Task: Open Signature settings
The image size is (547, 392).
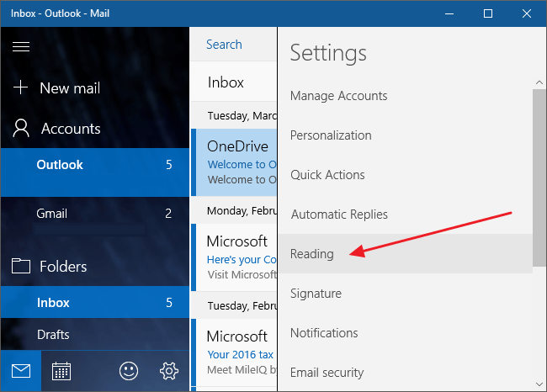Action: pyautogui.click(x=316, y=294)
